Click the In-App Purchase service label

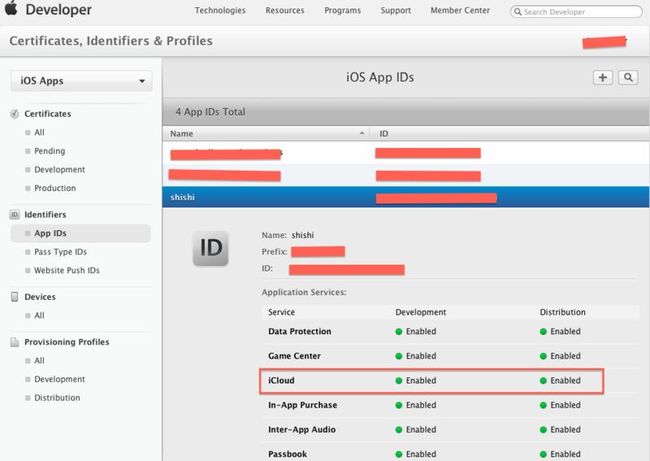click(x=303, y=405)
